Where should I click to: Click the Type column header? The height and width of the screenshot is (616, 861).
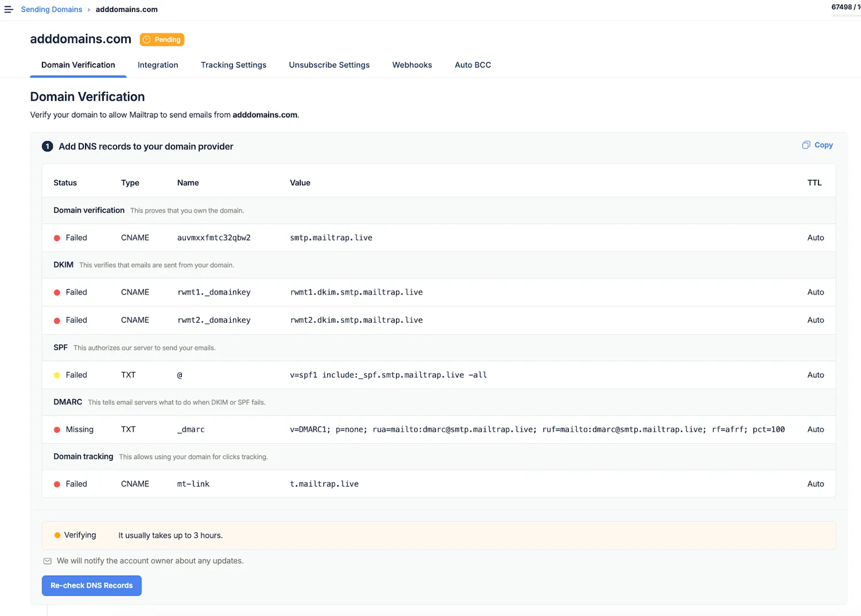pos(130,183)
